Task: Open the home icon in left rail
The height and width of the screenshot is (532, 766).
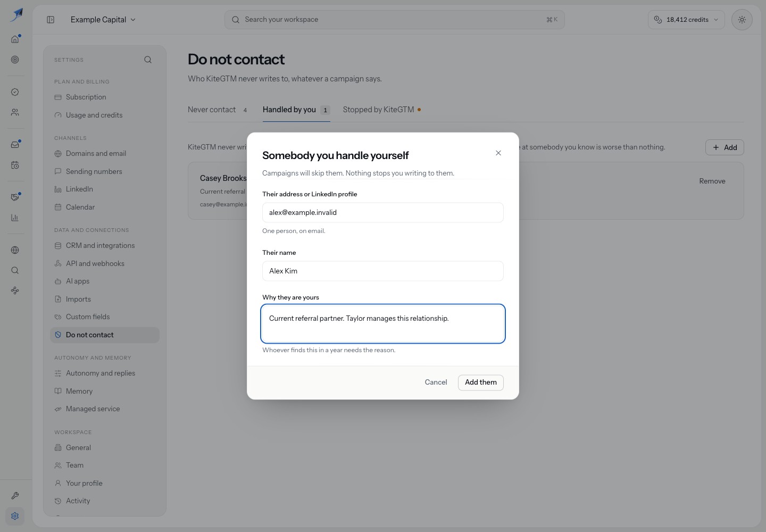Action: [15, 39]
